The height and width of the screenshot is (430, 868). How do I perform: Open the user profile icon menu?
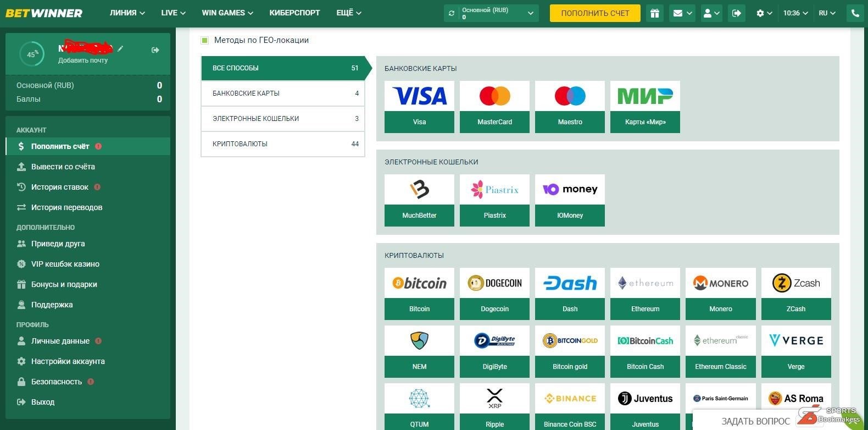coord(711,13)
